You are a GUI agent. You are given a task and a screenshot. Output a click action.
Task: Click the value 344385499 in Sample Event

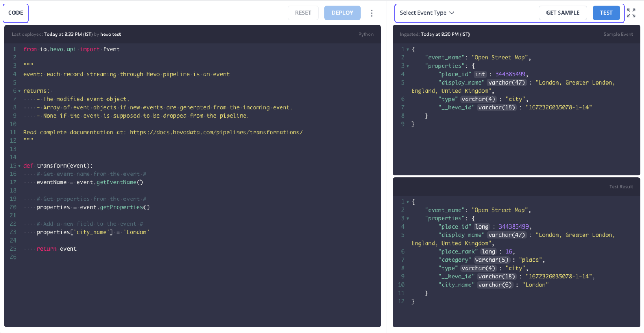pyautogui.click(x=511, y=74)
